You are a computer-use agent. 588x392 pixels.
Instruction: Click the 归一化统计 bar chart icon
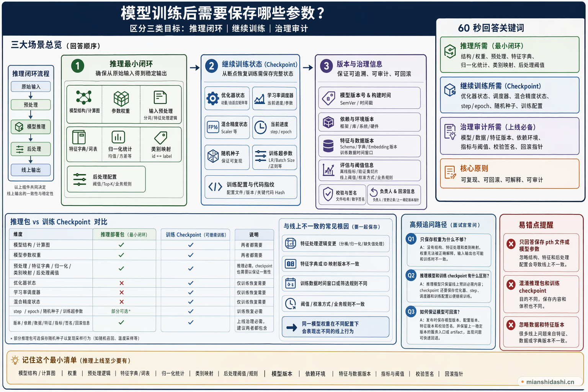click(118, 137)
